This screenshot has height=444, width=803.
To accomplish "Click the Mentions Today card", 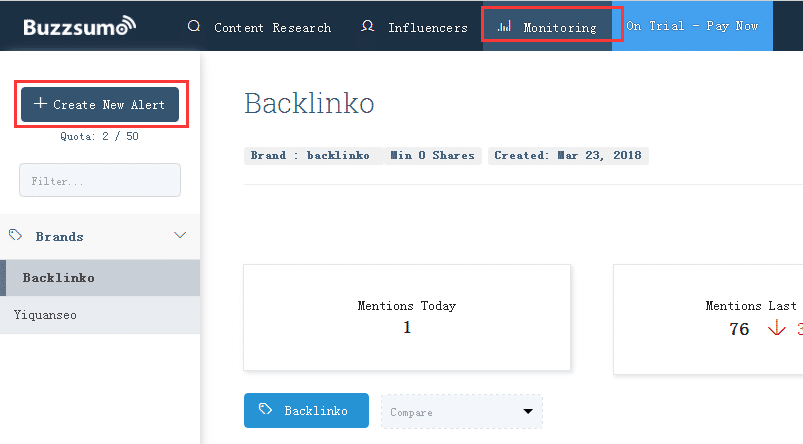I will pyautogui.click(x=407, y=318).
